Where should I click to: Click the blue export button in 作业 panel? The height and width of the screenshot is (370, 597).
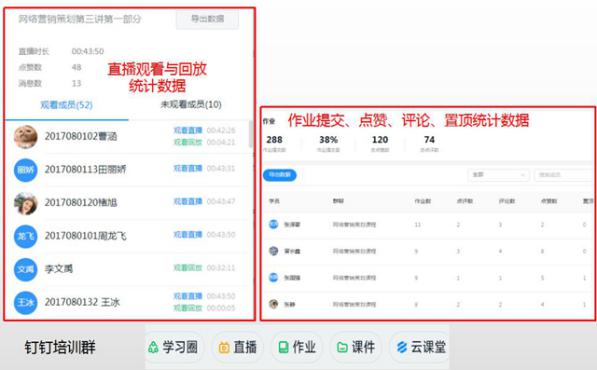tap(279, 175)
